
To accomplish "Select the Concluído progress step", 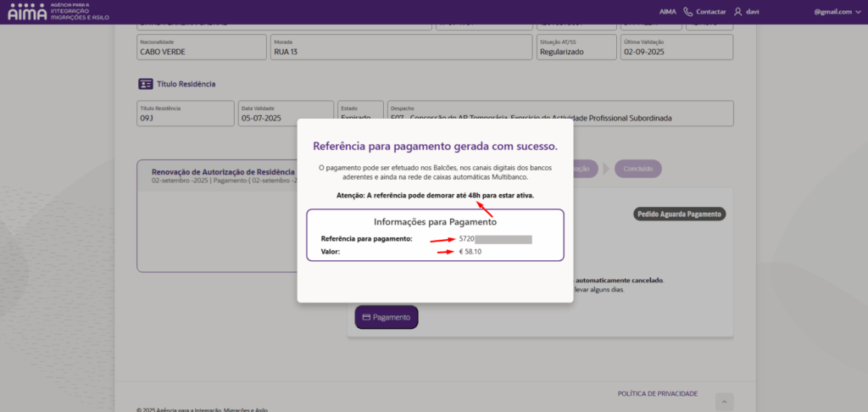I will coord(638,169).
